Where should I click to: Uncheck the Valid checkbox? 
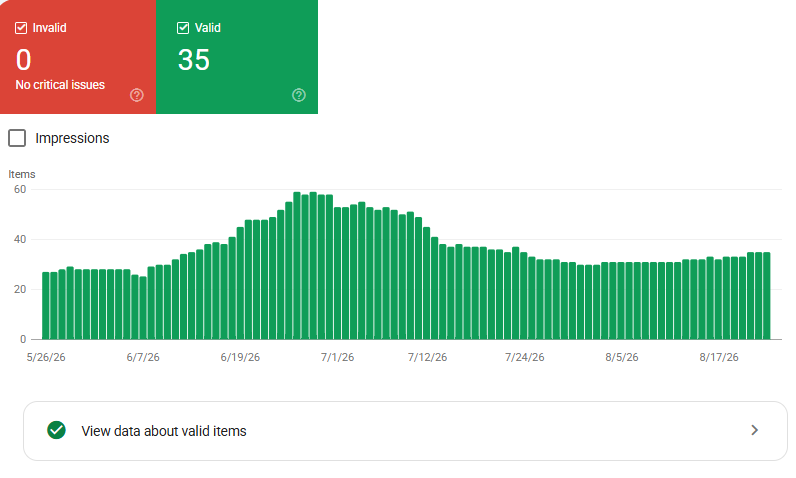coord(183,28)
